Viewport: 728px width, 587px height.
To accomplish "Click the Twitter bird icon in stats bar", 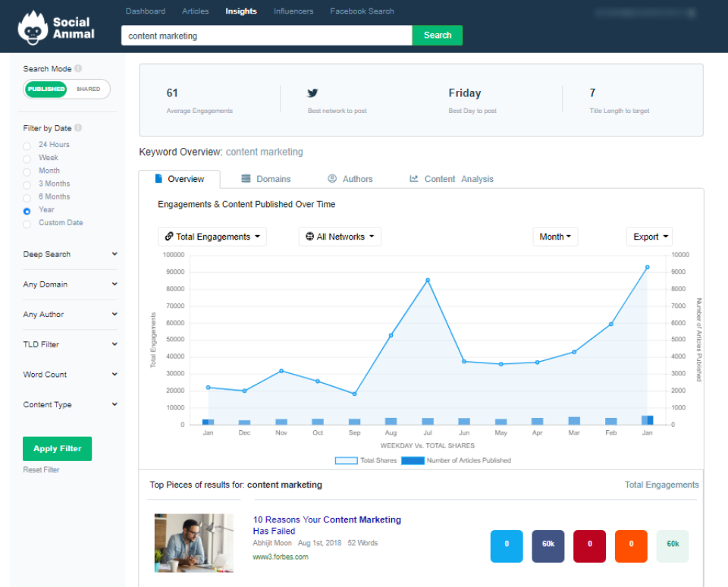I will pos(312,93).
